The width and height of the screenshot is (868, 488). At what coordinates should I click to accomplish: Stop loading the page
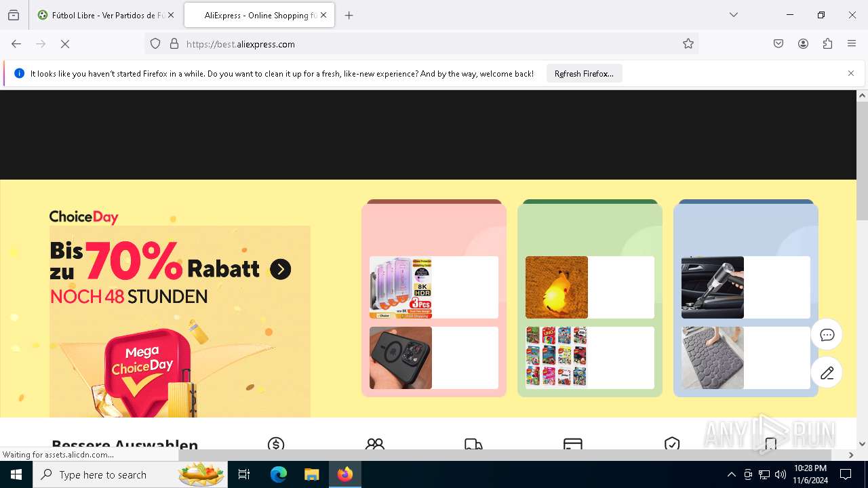click(65, 44)
